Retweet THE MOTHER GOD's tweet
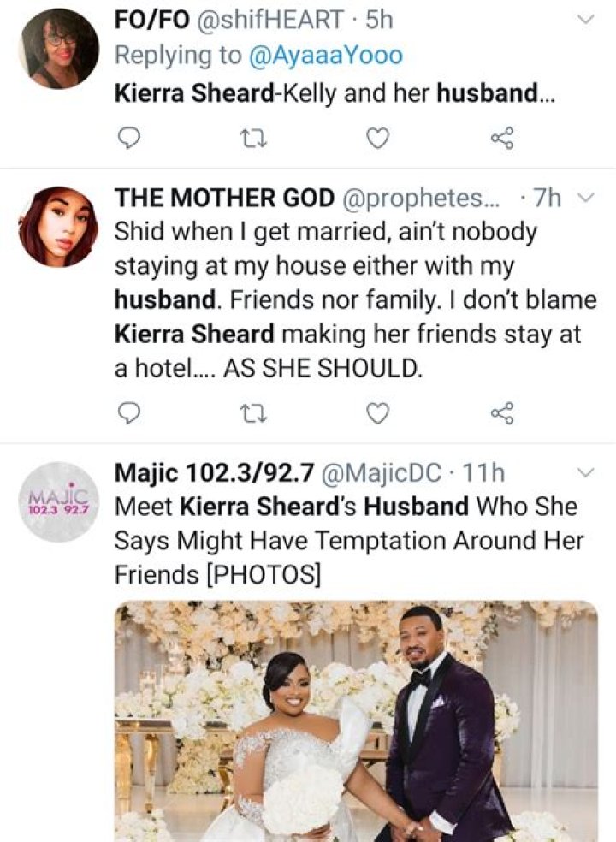 (252, 413)
